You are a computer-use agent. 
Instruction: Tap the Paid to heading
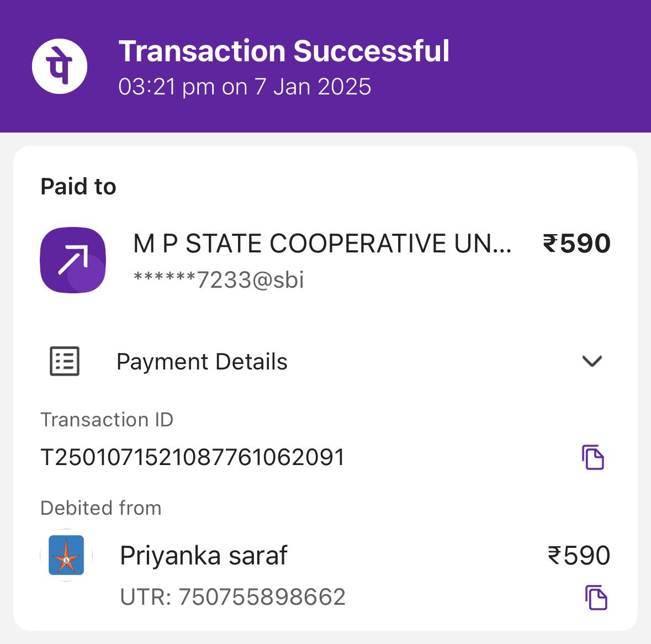pos(78,186)
